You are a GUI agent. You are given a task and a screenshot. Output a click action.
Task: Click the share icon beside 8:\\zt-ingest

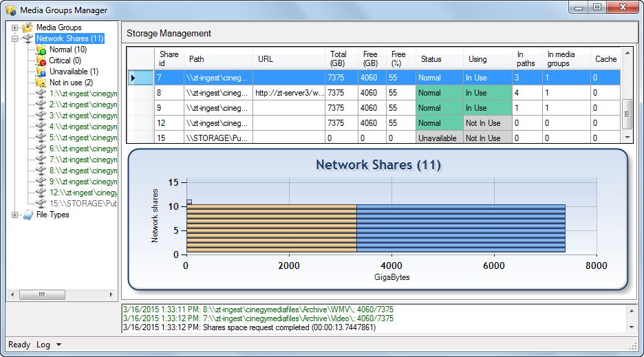pyautogui.click(x=41, y=171)
